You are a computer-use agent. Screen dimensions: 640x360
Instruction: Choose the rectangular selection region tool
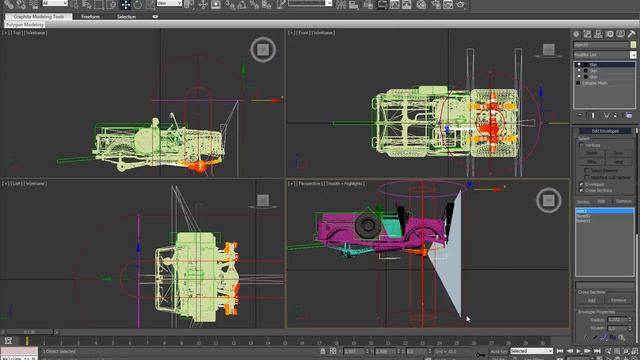point(99,5)
